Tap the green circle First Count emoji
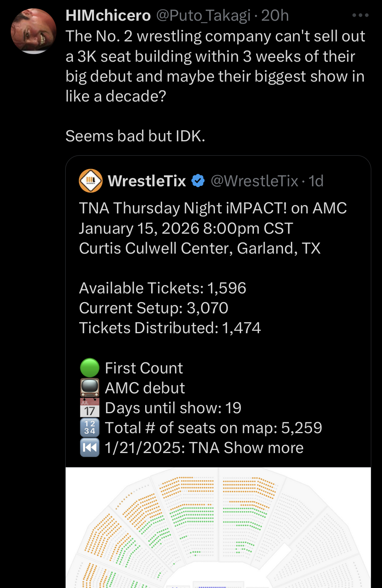Image resolution: width=382 pixels, height=588 pixels. coord(90,368)
